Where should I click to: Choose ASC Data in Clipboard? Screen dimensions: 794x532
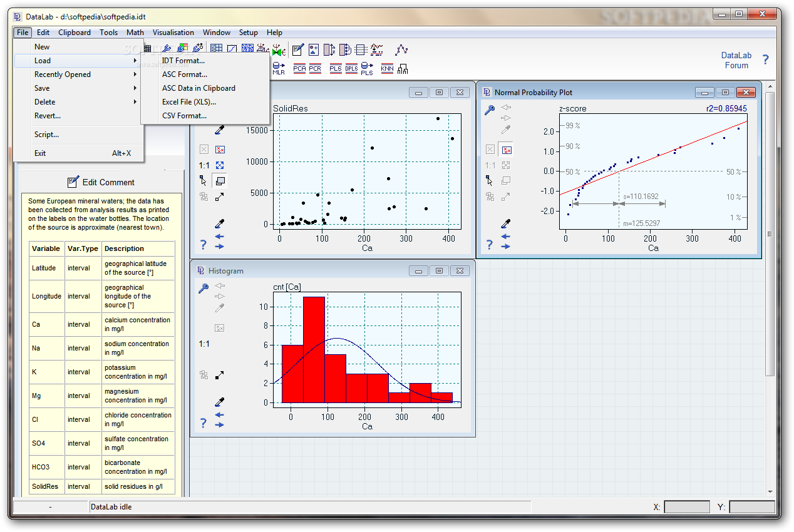pos(205,88)
